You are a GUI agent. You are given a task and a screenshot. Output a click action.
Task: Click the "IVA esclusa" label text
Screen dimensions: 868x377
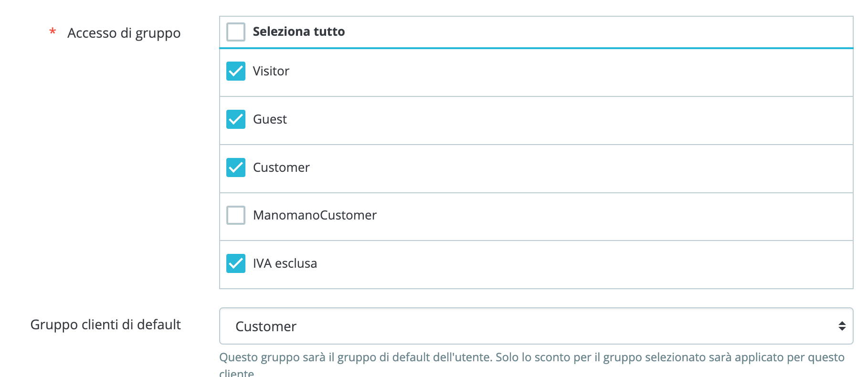[x=285, y=263]
